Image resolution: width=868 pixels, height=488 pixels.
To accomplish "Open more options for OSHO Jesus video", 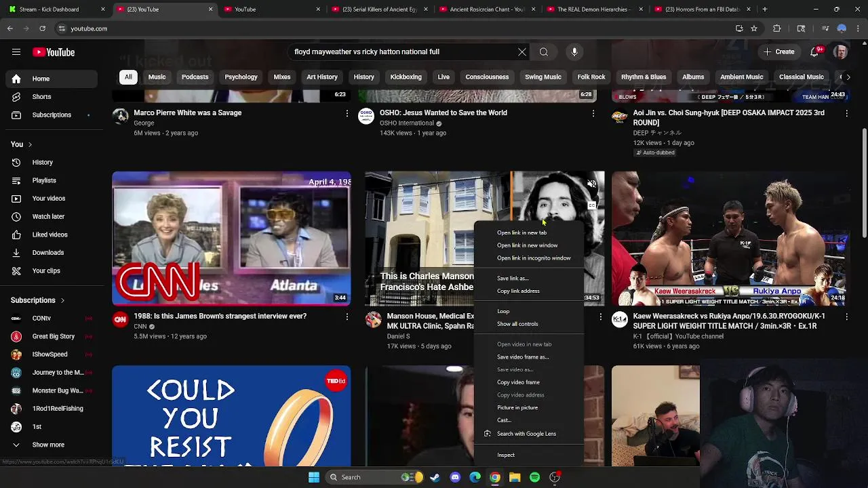I will tap(593, 113).
